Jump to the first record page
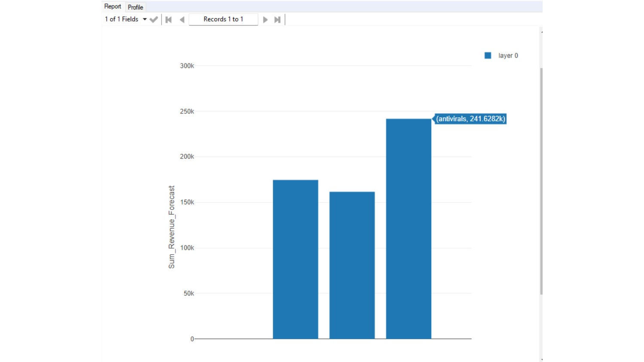This screenshot has height=362, width=644. coord(168,20)
